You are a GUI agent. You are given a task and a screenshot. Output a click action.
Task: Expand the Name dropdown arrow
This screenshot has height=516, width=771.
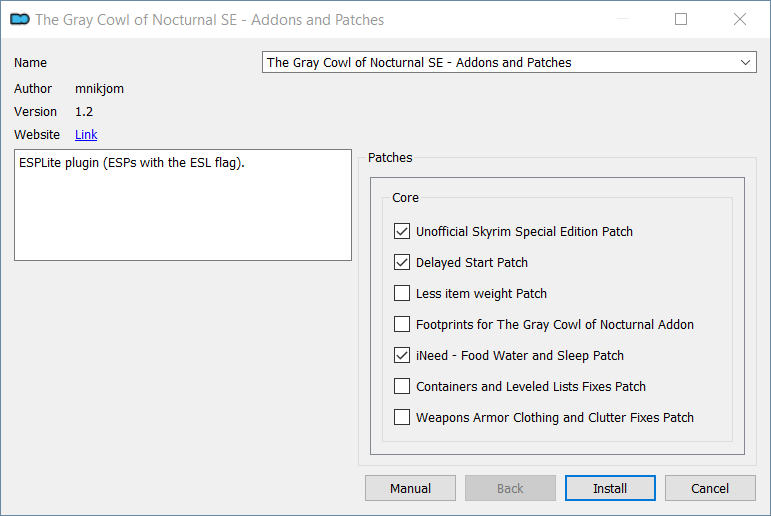745,62
